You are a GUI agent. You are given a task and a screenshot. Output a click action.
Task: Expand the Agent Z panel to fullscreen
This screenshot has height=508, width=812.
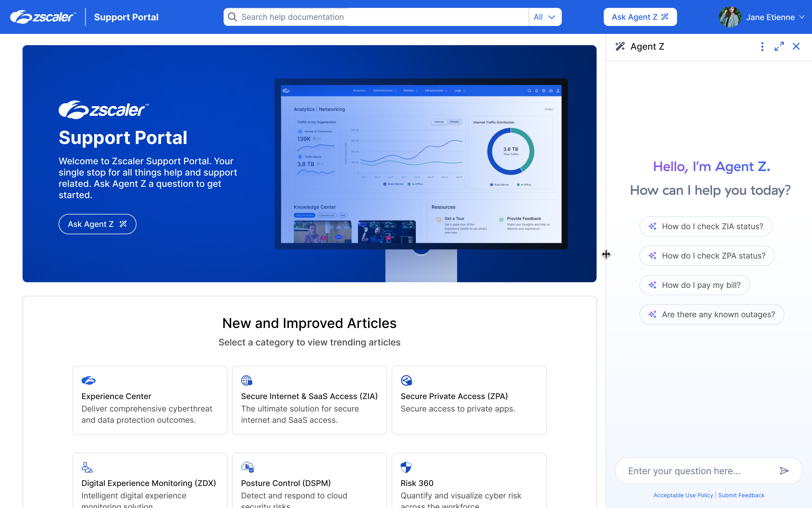point(779,46)
